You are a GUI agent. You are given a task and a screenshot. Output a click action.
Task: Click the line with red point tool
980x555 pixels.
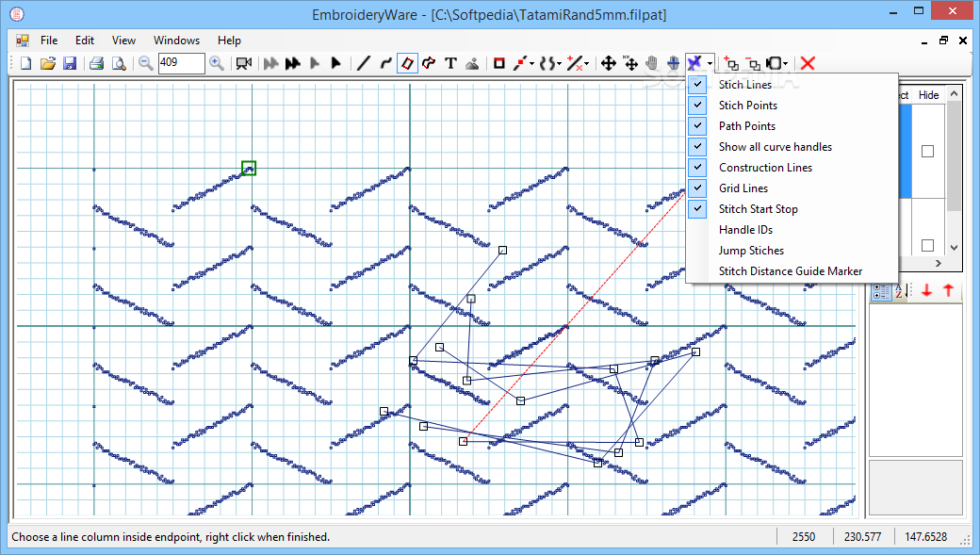click(519, 63)
